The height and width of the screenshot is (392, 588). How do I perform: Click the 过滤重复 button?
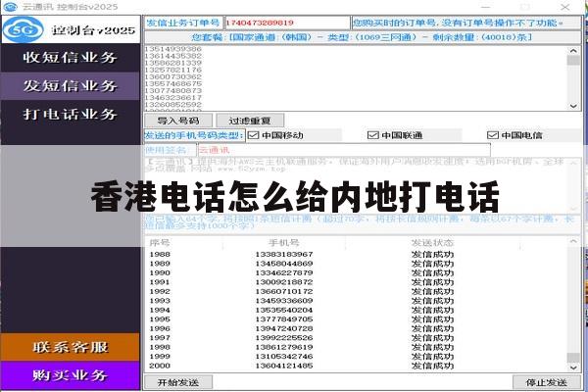(250, 121)
